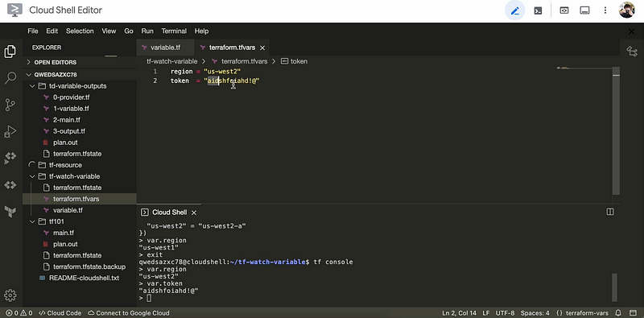This screenshot has height=318, width=644.
Task: Toggle the session window layout icon
Action: pos(585,10)
